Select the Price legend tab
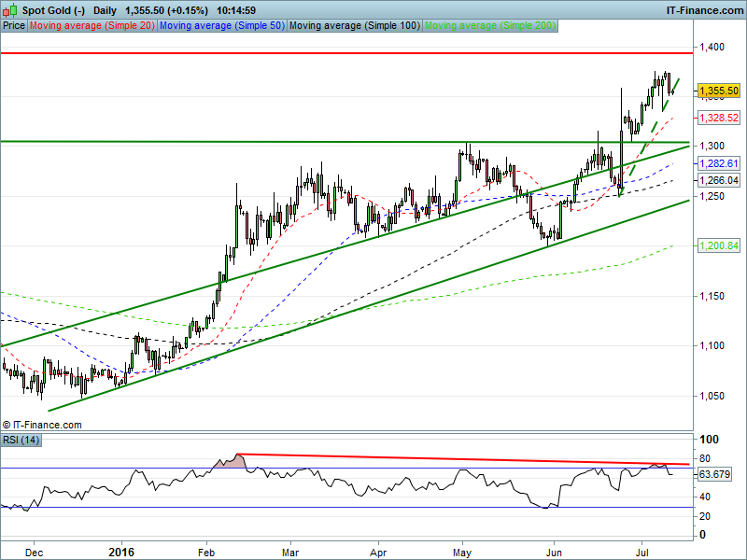This screenshot has width=747, height=560. pos(14,26)
